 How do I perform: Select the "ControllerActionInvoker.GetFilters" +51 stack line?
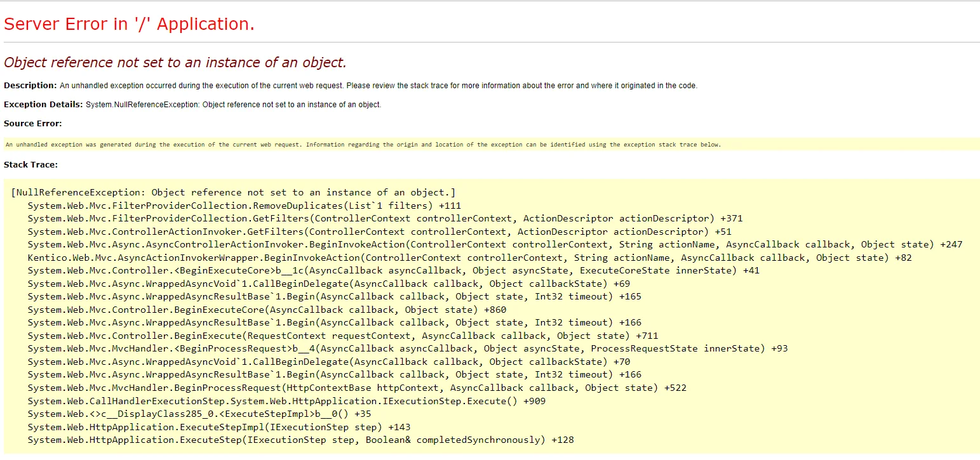[x=380, y=232]
